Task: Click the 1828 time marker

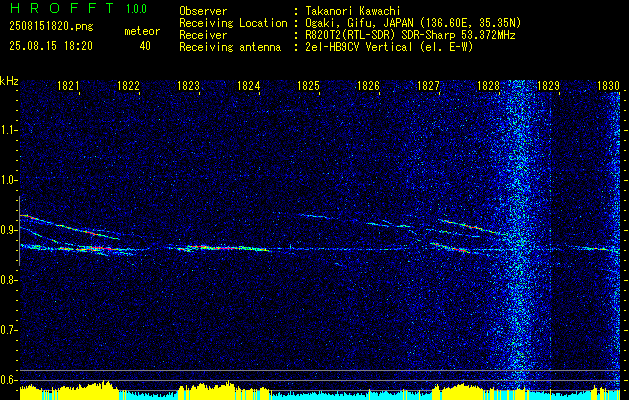Action: (489, 86)
